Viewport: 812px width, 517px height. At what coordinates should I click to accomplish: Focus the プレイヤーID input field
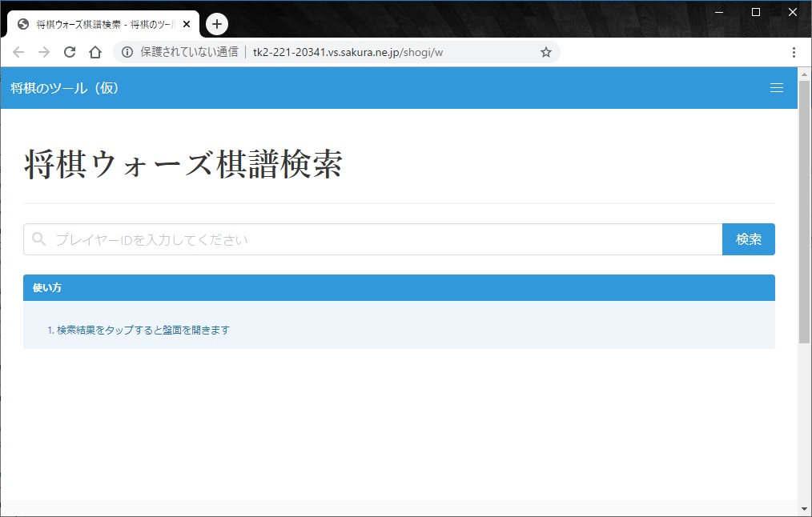pyautogui.click(x=373, y=239)
